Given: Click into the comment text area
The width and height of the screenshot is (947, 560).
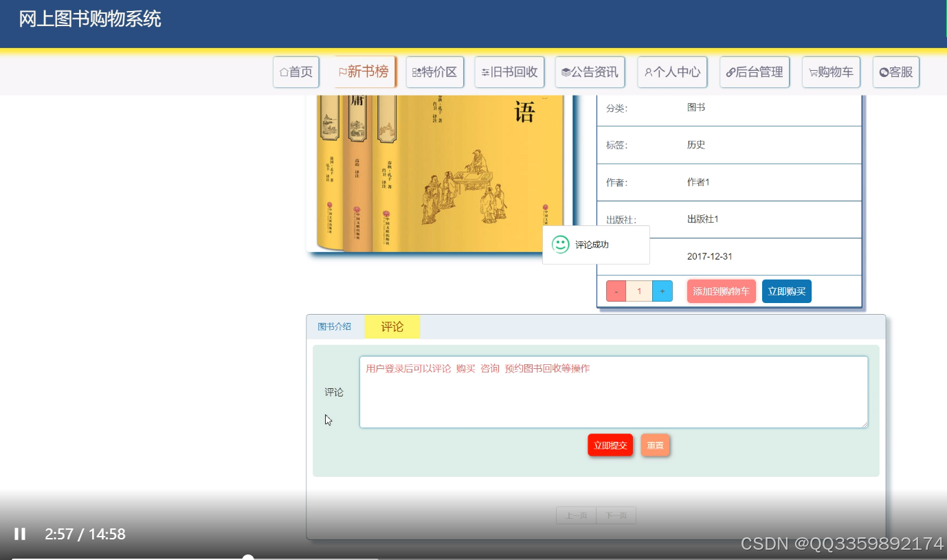Looking at the screenshot, I should point(614,392).
